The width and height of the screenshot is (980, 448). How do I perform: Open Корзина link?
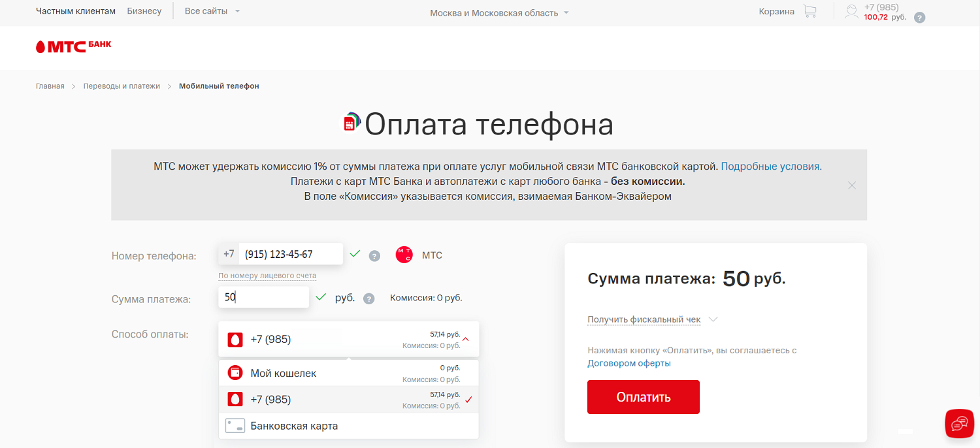pyautogui.click(x=777, y=11)
